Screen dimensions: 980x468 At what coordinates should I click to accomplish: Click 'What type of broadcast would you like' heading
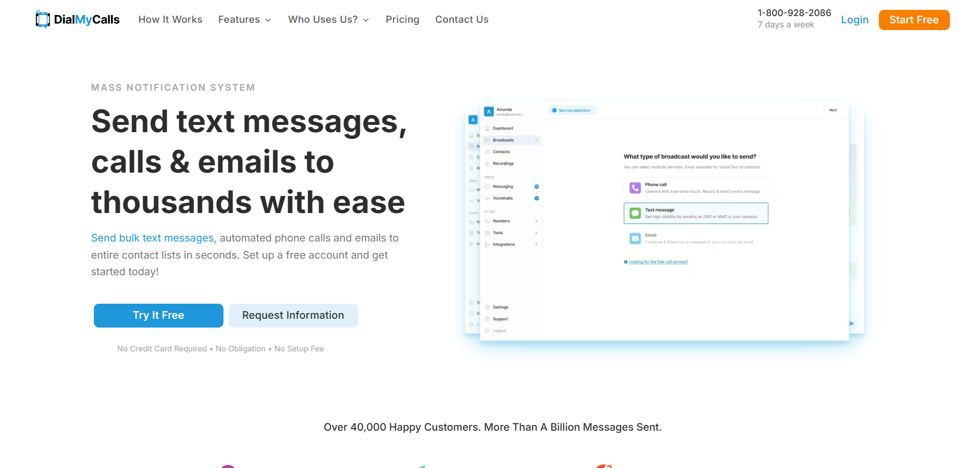(690, 157)
